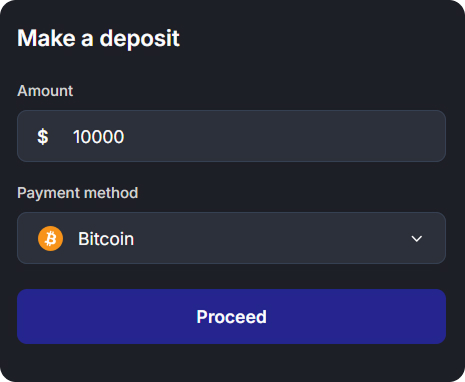Click the Bitcoin coin symbol in selector
Viewport: 465px width, 382px height.
50,238
